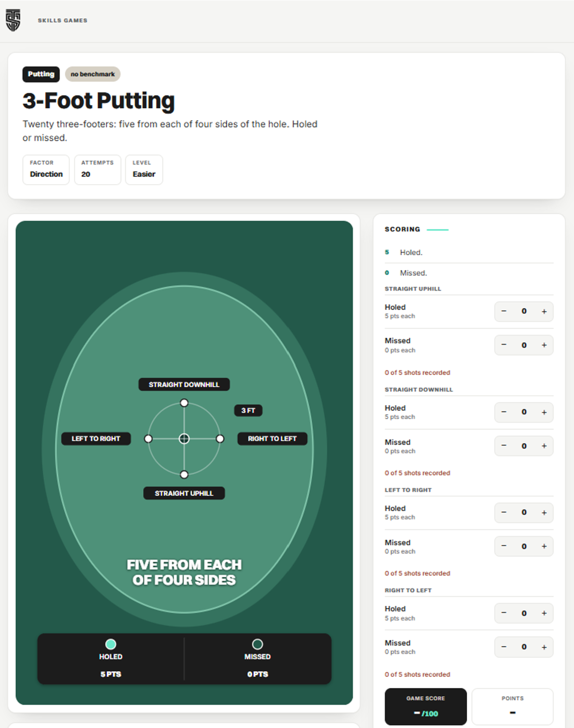Click the Factor Direction chip
This screenshot has height=728, width=574.
[46, 169]
